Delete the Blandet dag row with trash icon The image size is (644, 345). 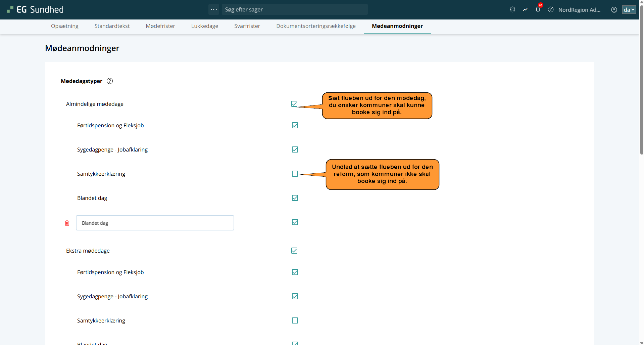(67, 223)
